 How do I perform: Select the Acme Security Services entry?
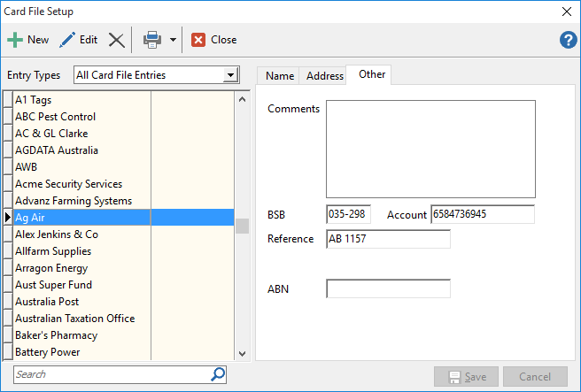(x=68, y=184)
